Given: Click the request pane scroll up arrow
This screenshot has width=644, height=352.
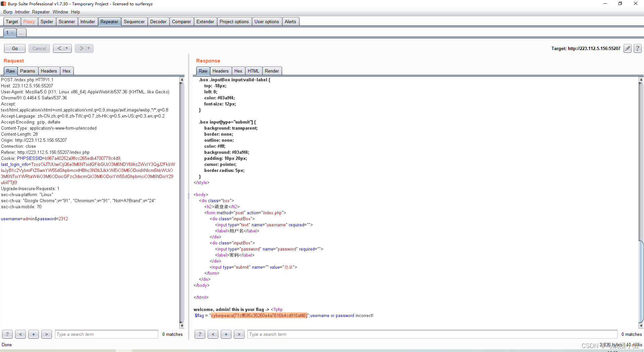Looking at the screenshot, I should [182, 80].
